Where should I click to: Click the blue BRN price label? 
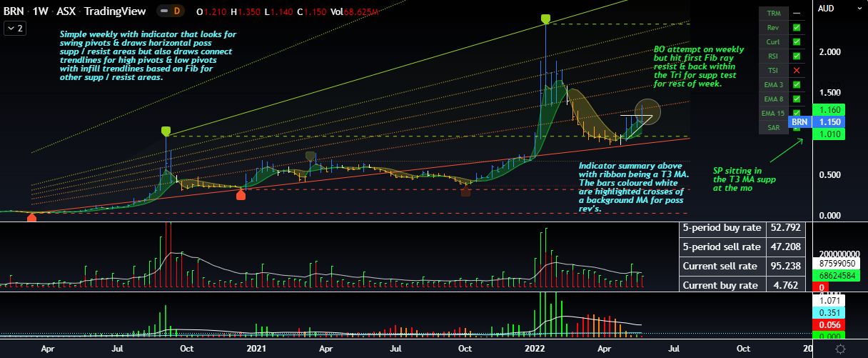point(799,122)
